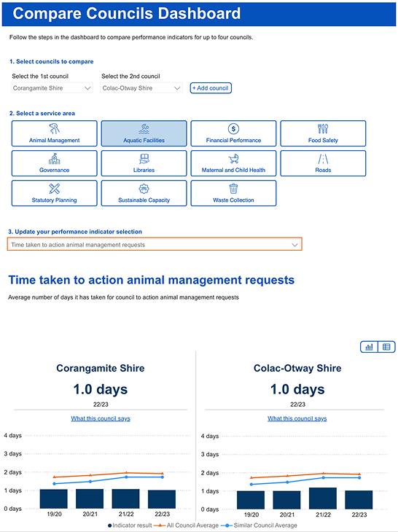Click Corangamite Shire 19/20 bar
This screenshot has width=398, height=532.
[x=54, y=498]
